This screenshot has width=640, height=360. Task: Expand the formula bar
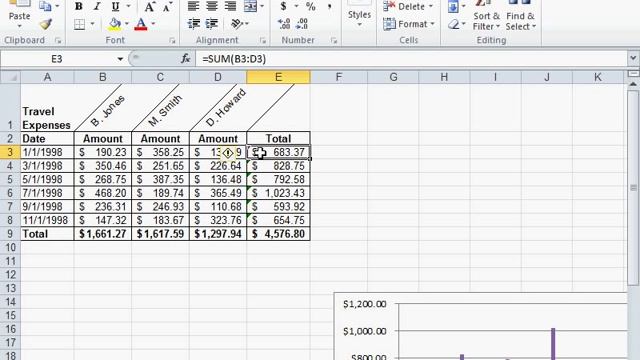click(633, 58)
